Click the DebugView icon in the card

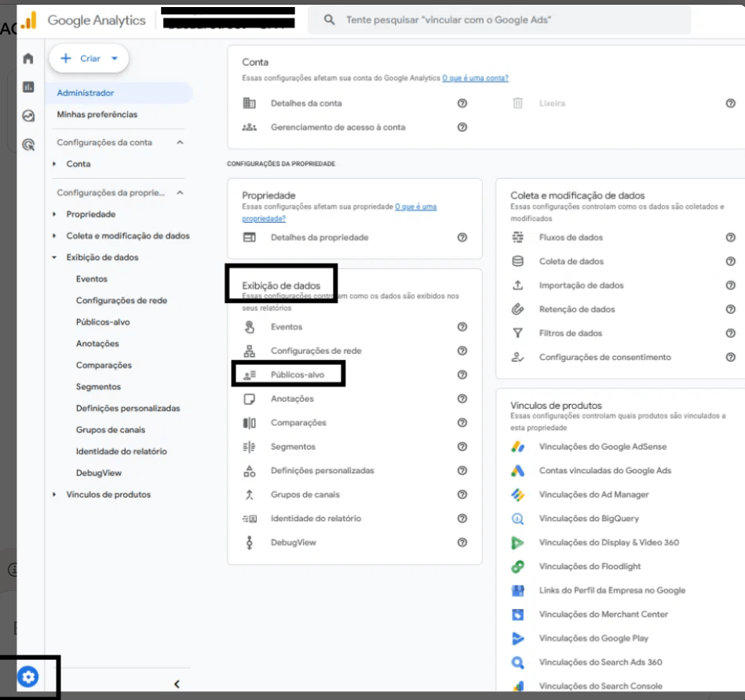click(249, 542)
